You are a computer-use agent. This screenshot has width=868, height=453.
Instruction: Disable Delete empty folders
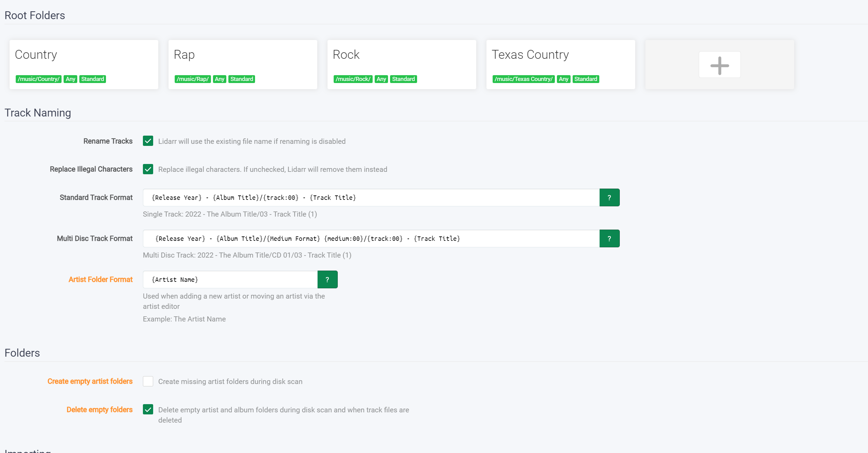[x=148, y=409]
